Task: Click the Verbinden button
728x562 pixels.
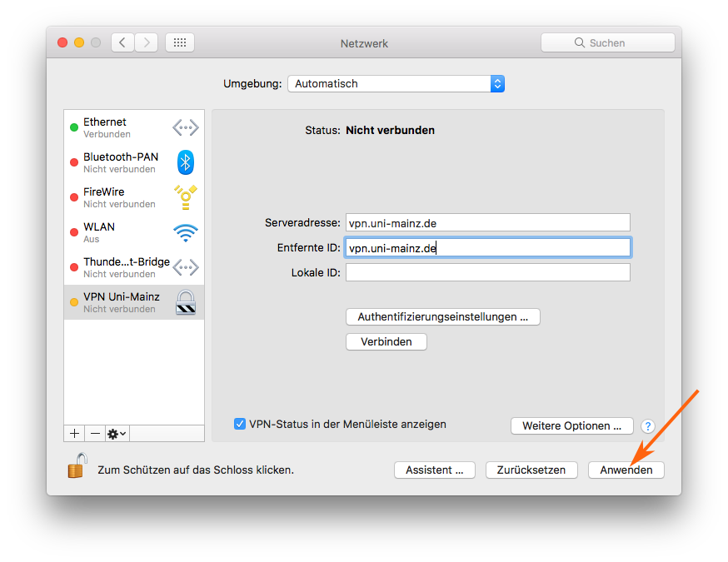Action: coord(386,342)
